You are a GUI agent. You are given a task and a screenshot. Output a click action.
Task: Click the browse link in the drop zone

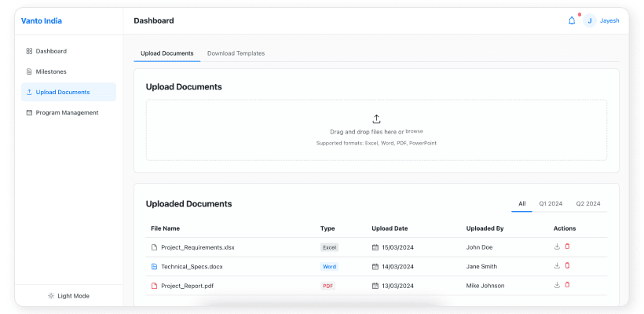(x=414, y=131)
